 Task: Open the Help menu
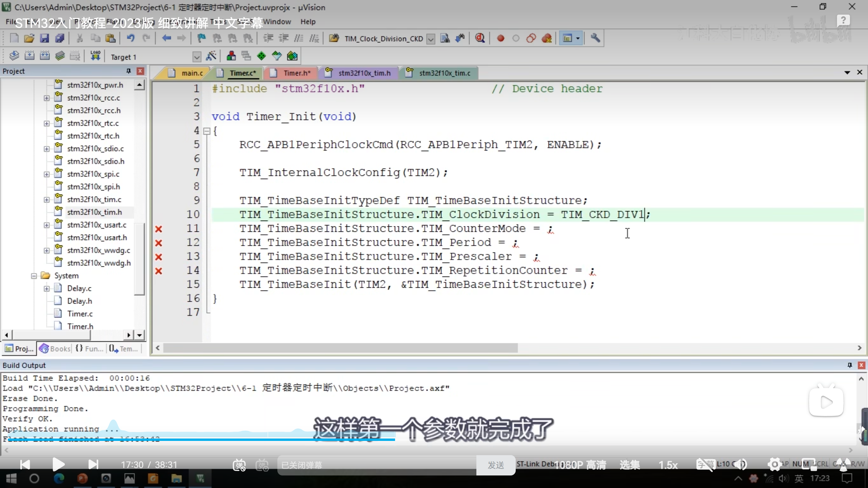[x=308, y=22]
